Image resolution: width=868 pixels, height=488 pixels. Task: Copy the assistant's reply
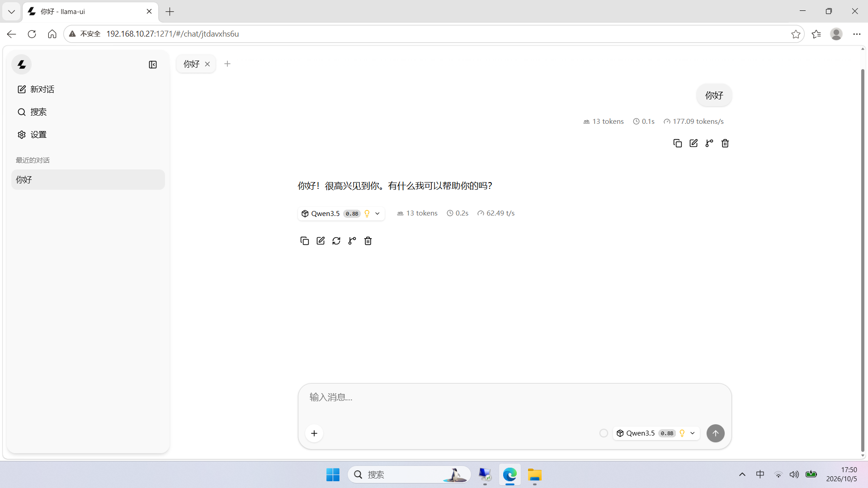coord(305,241)
